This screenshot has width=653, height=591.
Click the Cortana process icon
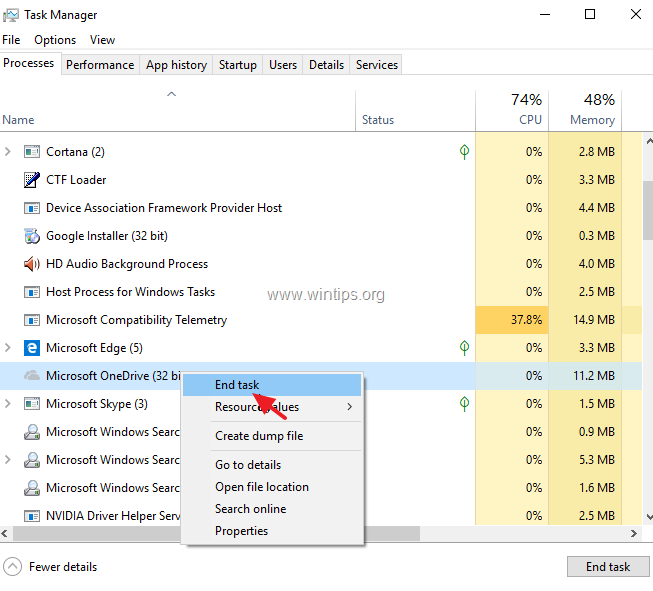tap(32, 152)
